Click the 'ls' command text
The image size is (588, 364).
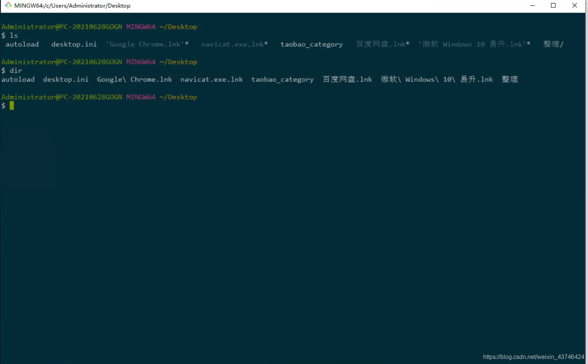coord(14,35)
